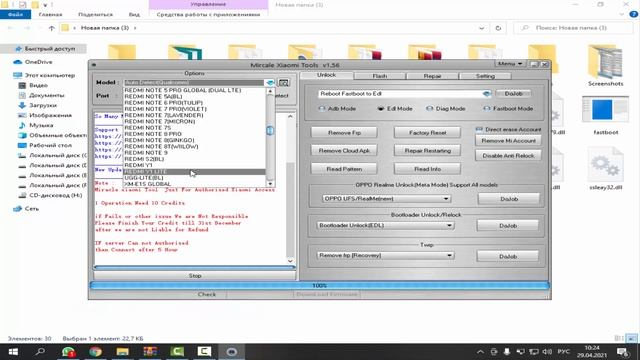Click the Stop button
The image size is (640, 360).
coord(195,276)
